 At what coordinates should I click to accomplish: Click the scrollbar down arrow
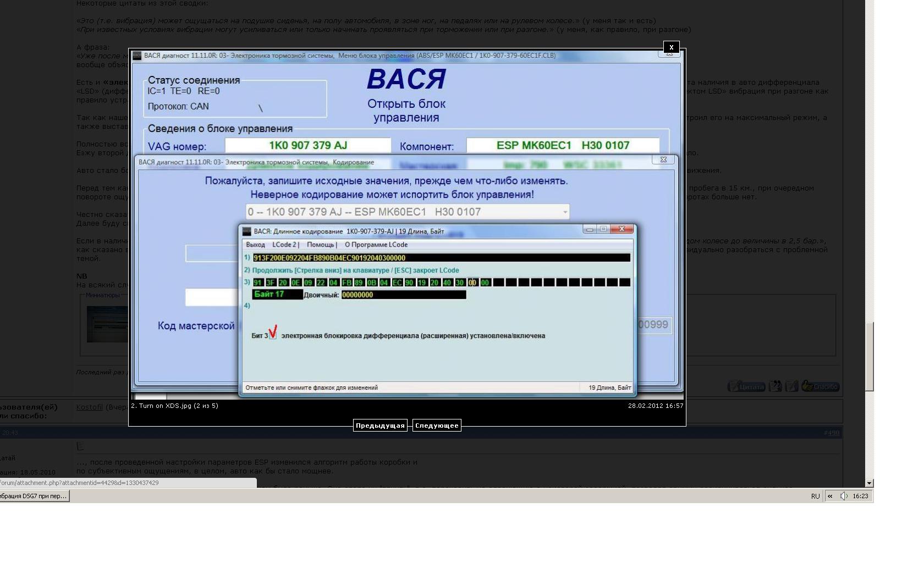[870, 483]
